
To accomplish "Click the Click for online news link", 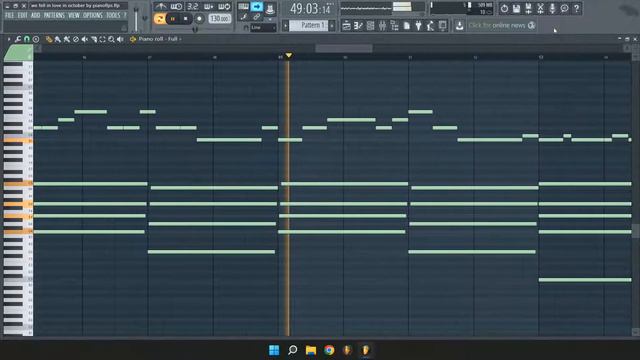I will point(496,25).
